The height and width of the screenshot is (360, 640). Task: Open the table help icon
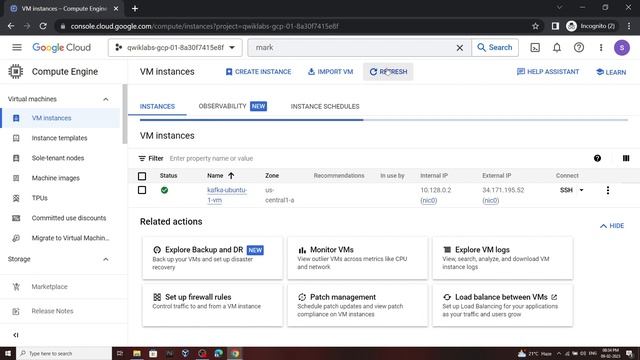click(597, 158)
